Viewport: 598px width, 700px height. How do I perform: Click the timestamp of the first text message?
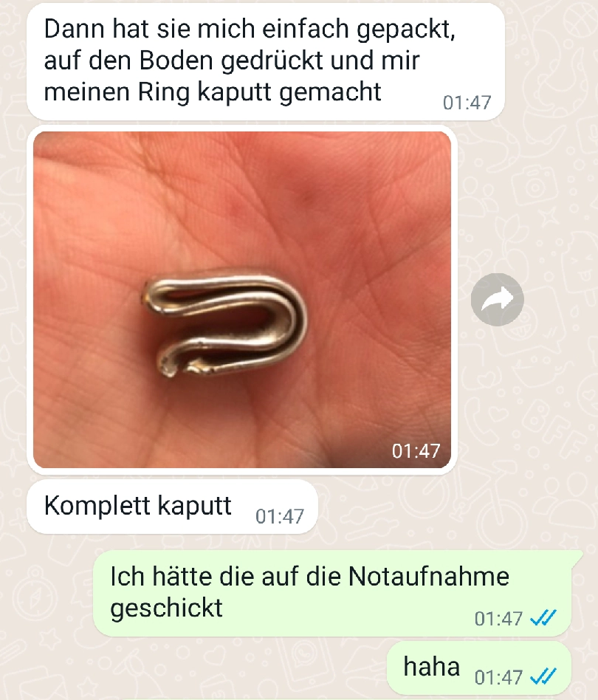click(x=467, y=103)
